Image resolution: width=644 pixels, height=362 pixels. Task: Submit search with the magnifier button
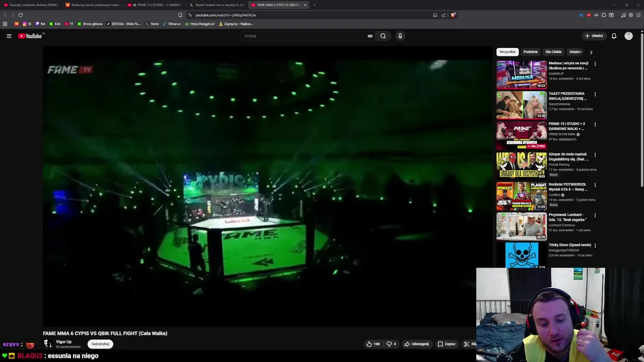(383, 36)
